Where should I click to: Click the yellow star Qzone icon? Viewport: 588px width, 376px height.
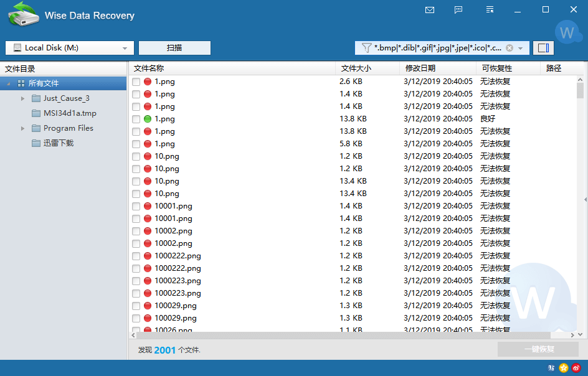tap(564, 368)
